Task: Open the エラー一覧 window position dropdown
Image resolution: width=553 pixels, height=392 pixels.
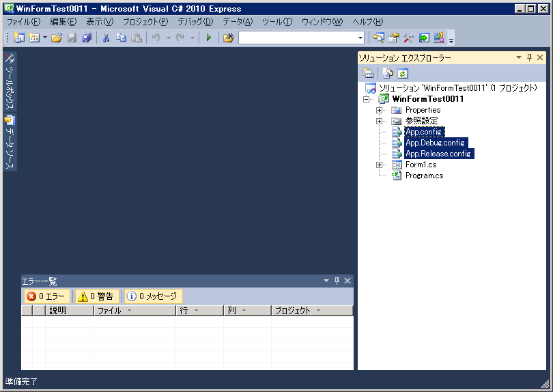Action: pyautogui.click(x=326, y=281)
